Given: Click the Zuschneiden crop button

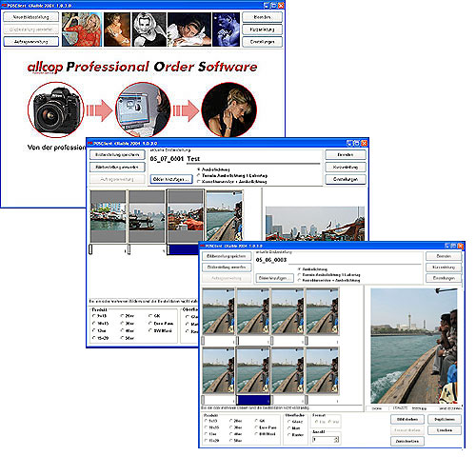Looking at the screenshot, I should [x=407, y=442].
